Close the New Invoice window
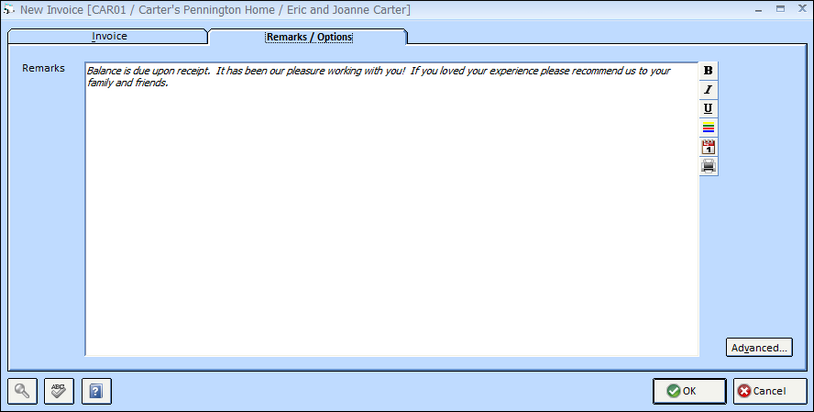Viewport: 814px width, 412px height. 802,9
